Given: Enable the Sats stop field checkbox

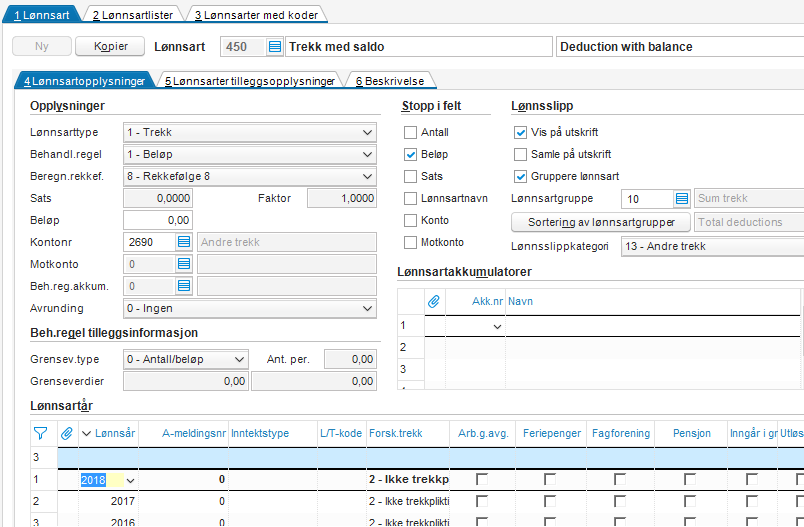Looking at the screenshot, I should click(x=410, y=176).
